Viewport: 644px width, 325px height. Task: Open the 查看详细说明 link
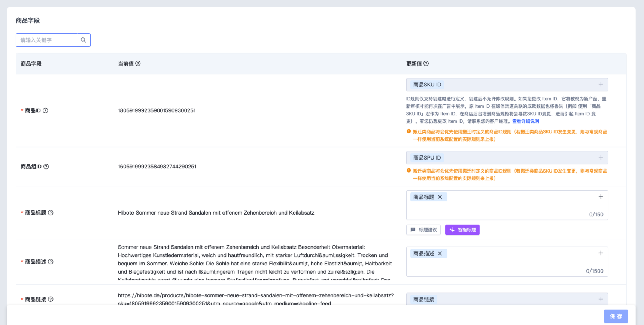pos(526,121)
